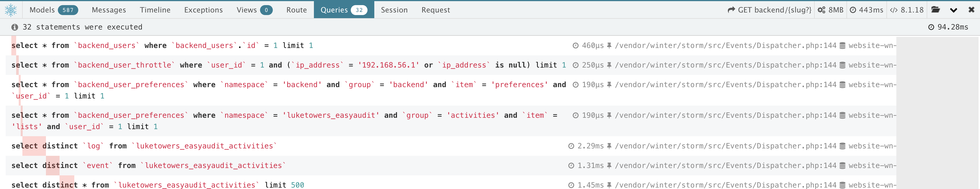
Task: Click the pin icon on backend_user_throttle row
Action: coord(609,65)
